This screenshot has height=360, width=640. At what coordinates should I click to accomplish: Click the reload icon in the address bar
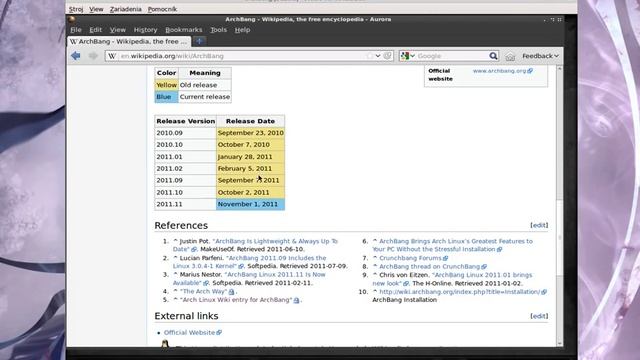(x=387, y=56)
